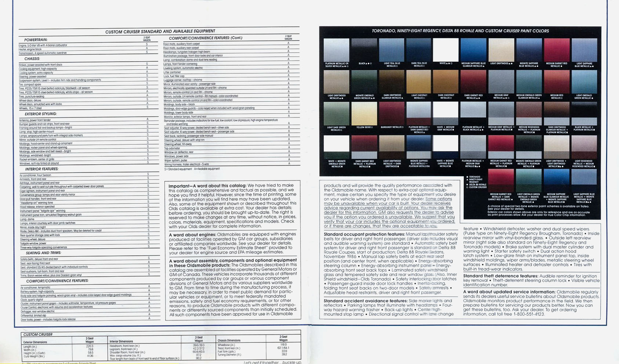Select the solid Black paint swatch
The height and width of the screenshot is (364, 619).
364,50
